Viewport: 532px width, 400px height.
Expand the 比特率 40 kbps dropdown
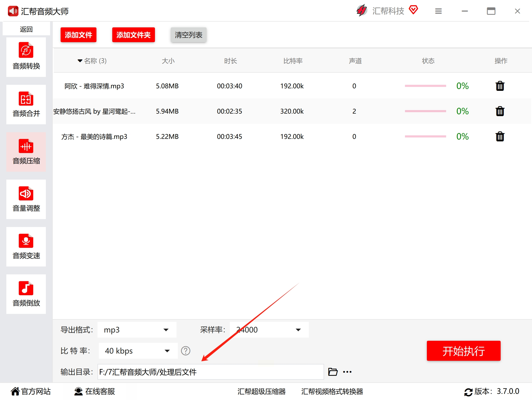[x=138, y=351]
